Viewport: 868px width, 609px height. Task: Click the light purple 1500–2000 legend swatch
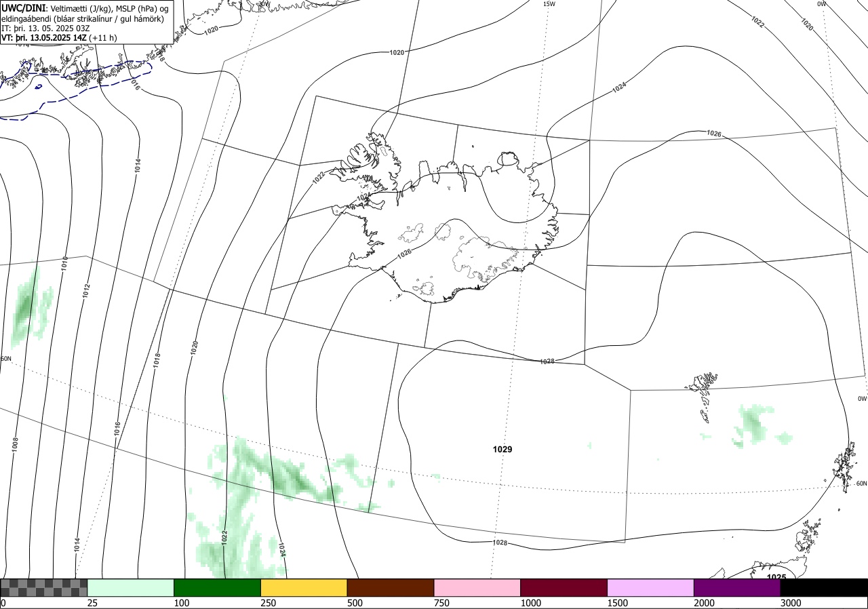(x=651, y=587)
